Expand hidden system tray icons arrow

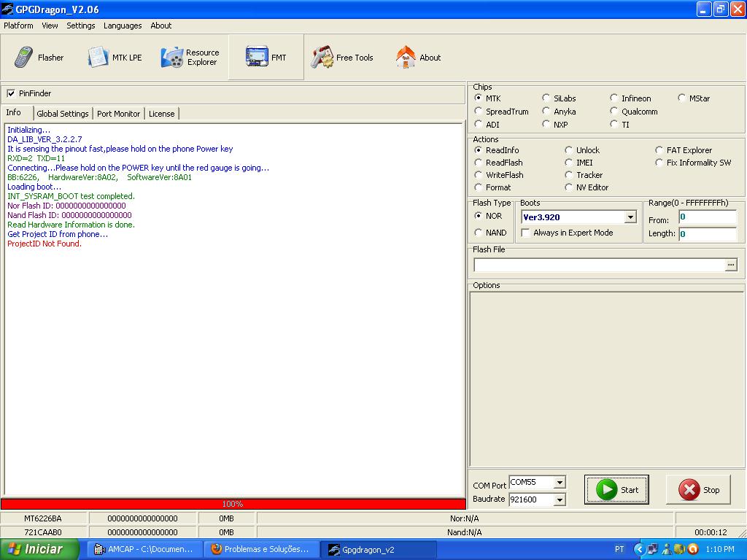coord(639,549)
